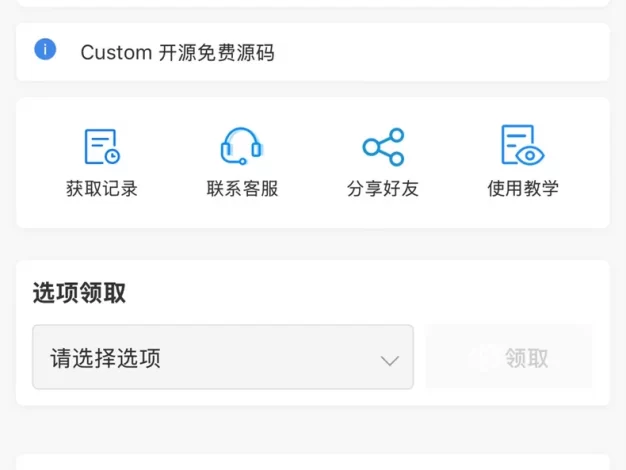
Task: Select the 使用教学 label
Action: [x=523, y=188]
